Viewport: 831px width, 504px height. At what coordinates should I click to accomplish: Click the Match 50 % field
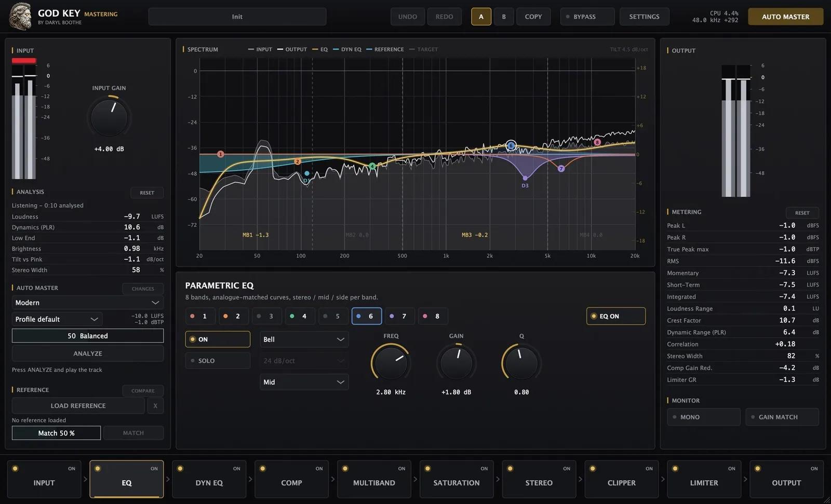click(x=56, y=433)
